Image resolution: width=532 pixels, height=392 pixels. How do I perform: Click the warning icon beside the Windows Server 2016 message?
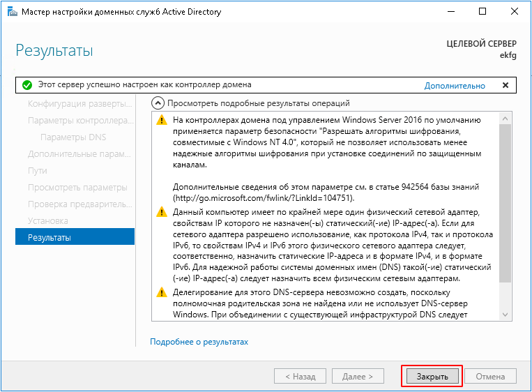(x=162, y=120)
